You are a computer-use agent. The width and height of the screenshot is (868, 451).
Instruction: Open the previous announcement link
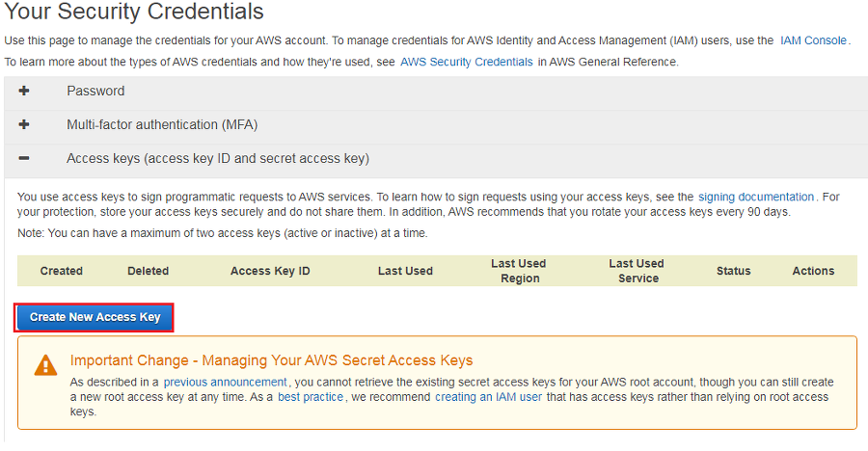pyautogui.click(x=225, y=382)
